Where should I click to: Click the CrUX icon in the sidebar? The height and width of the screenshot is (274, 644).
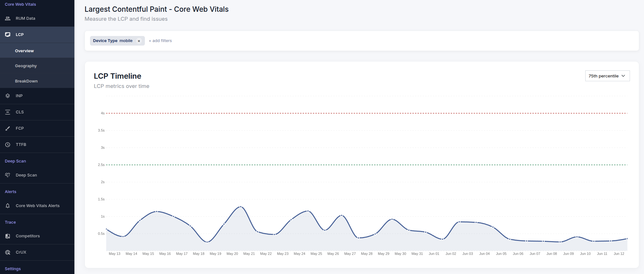point(8,252)
